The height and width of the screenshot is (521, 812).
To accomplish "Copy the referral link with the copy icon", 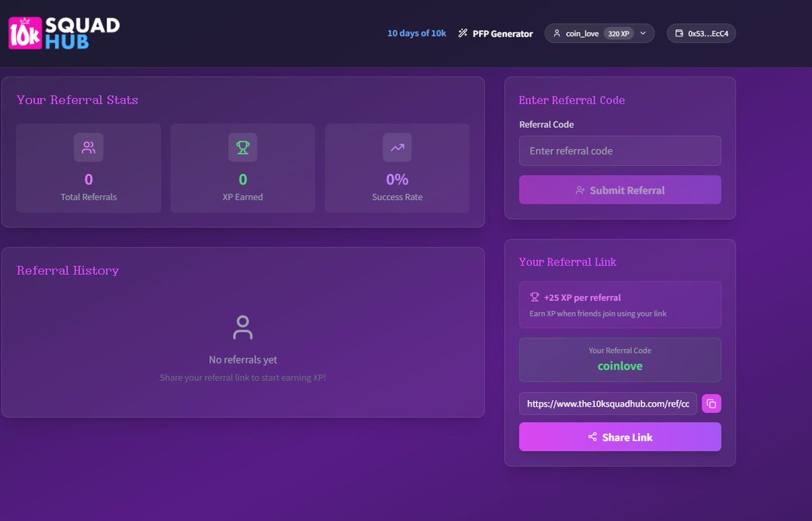I will pos(711,404).
